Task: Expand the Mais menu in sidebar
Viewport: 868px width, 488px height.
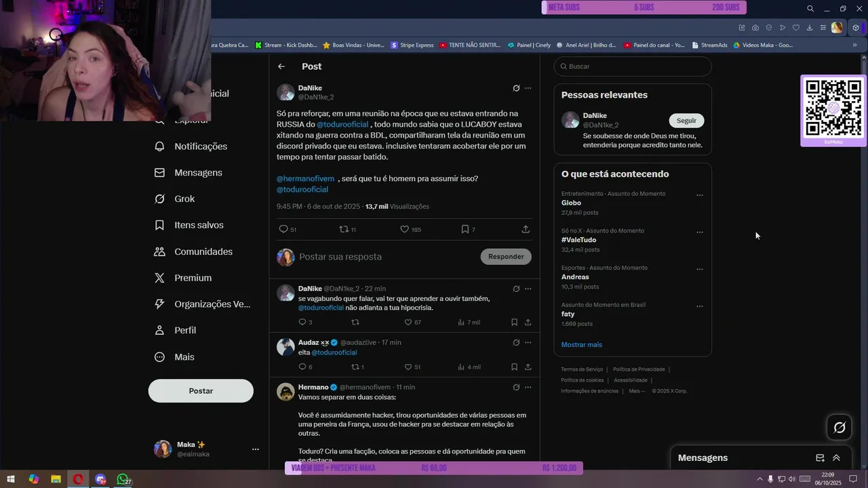Action: click(174, 357)
